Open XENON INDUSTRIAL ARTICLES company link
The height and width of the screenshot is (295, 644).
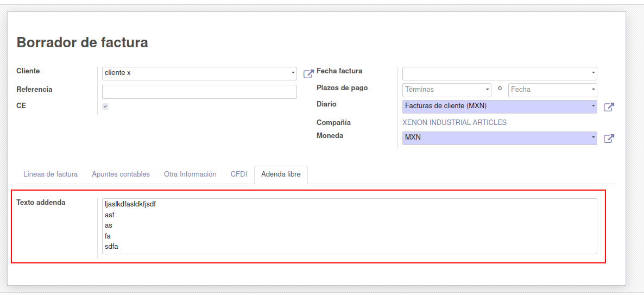pos(454,122)
